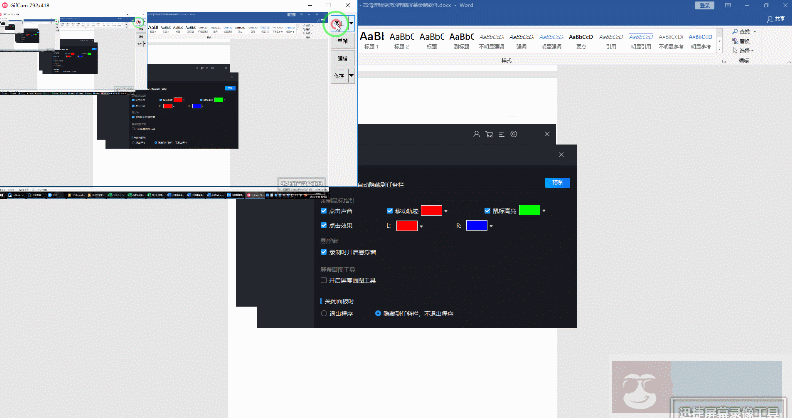Click the blue button in settings dialog header

[x=555, y=183]
